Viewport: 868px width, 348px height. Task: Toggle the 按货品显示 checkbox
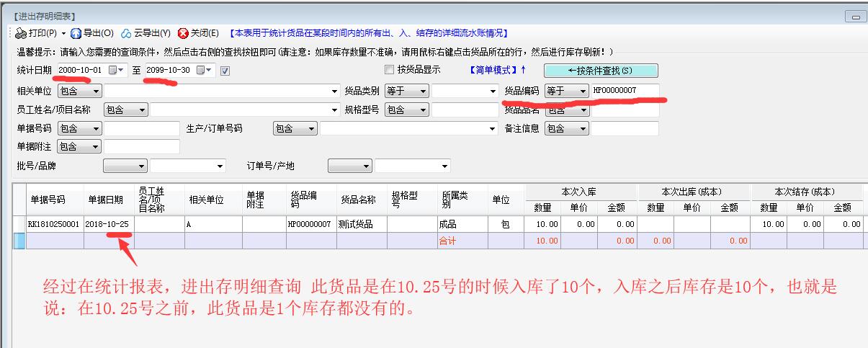[390, 70]
